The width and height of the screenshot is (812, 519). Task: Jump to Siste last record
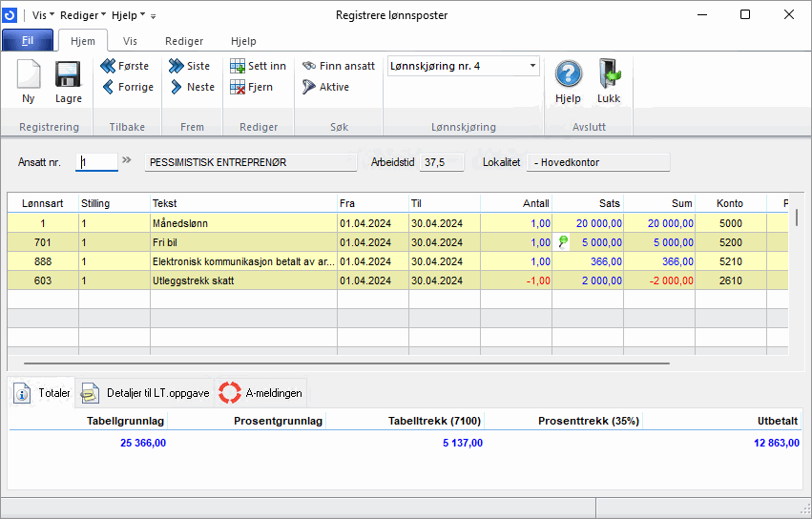point(190,66)
